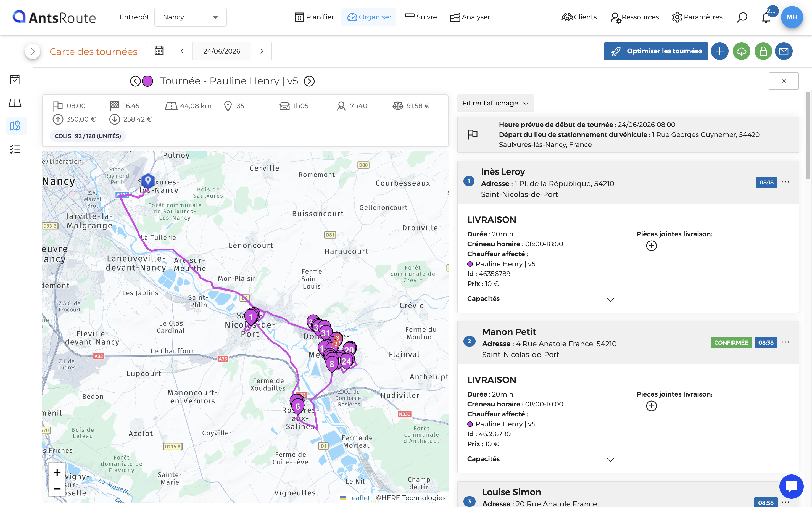Viewport: 812px width, 507px height.
Task: Select map stop marker 8
Action: 332,364
